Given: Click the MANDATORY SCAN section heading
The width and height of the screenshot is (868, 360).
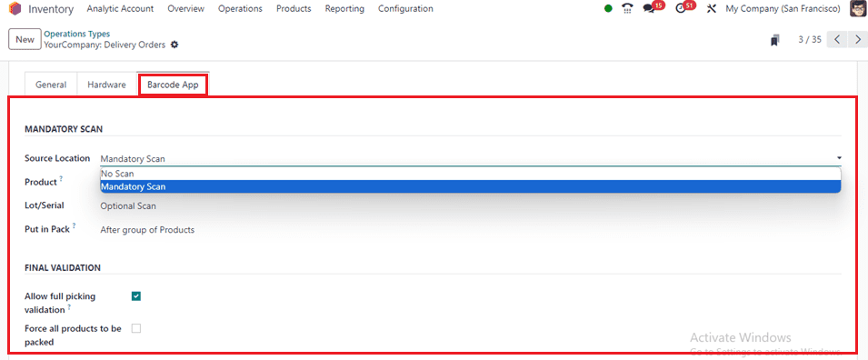Looking at the screenshot, I should (x=64, y=129).
